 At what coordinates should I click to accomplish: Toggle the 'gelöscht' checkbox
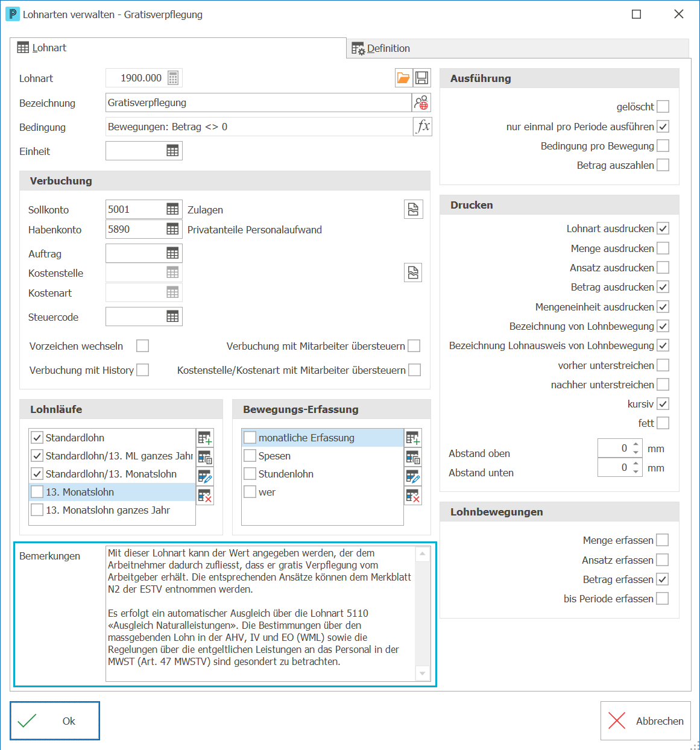(x=663, y=107)
